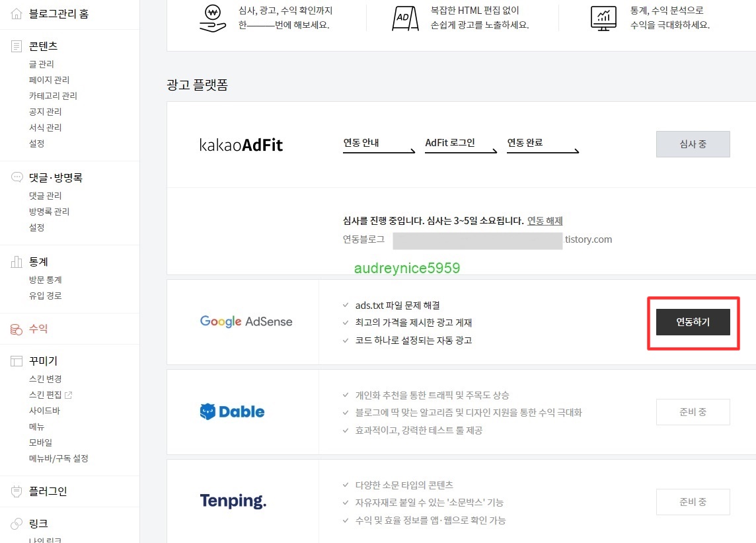Click the Tenping logo
The height and width of the screenshot is (543, 756).
[x=233, y=501]
